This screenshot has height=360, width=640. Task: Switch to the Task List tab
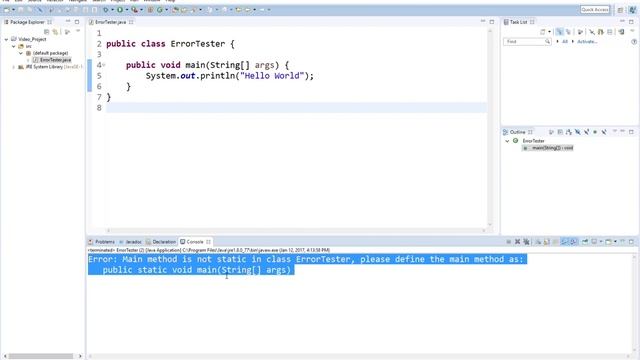click(518, 22)
